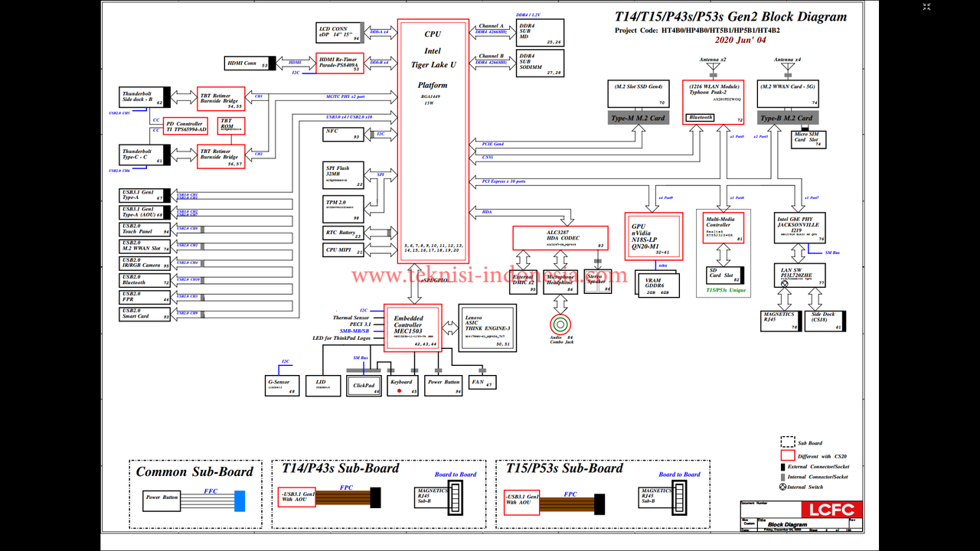Click the T15/P53s Sub-Board heading
This screenshot has width=980, height=551.
click(x=564, y=468)
